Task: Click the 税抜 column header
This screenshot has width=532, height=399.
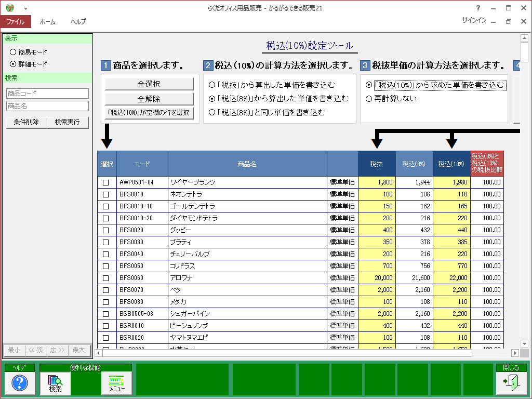Action: [377, 164]
